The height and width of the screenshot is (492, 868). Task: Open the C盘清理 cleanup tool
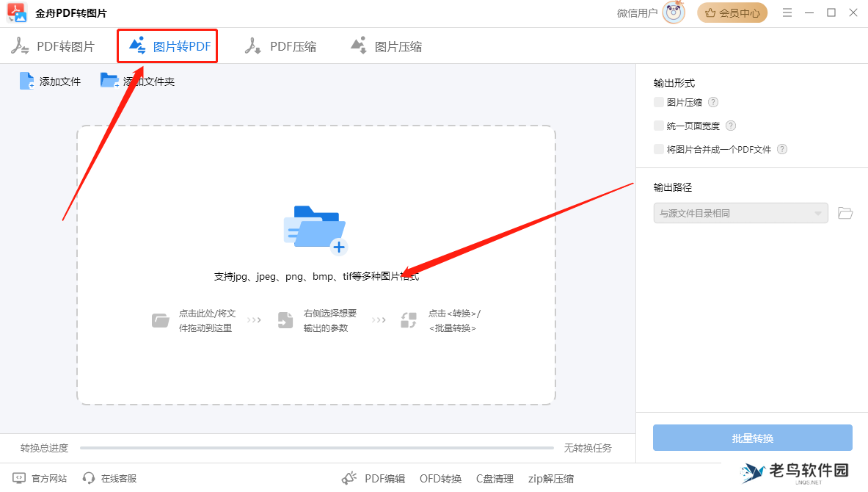coord(495,478)
